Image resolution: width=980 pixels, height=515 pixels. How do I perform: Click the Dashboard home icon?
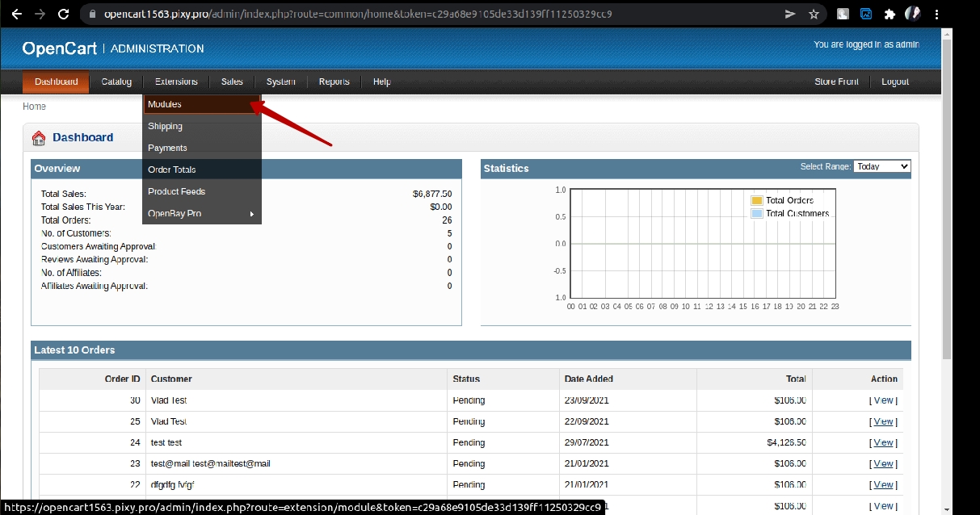[39, 138]
